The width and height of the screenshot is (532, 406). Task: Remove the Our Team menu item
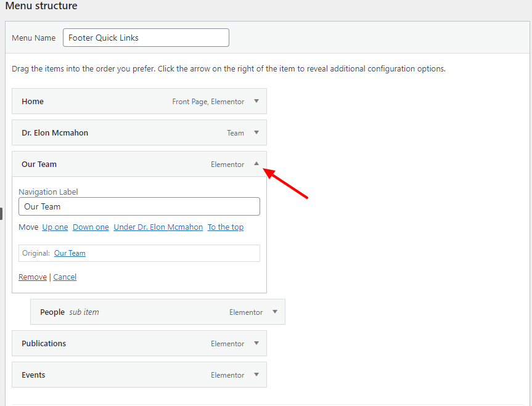click(33, 277)
